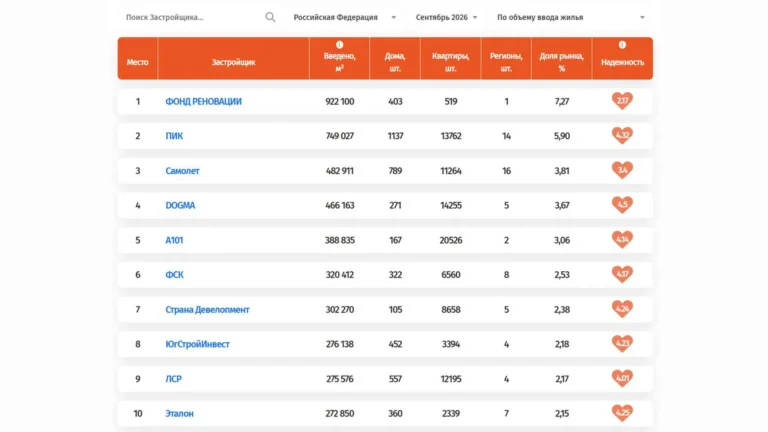Viewport: 768px width, 432px height.
Task: Click the 6560 apartments value
Action: point(451,275)
